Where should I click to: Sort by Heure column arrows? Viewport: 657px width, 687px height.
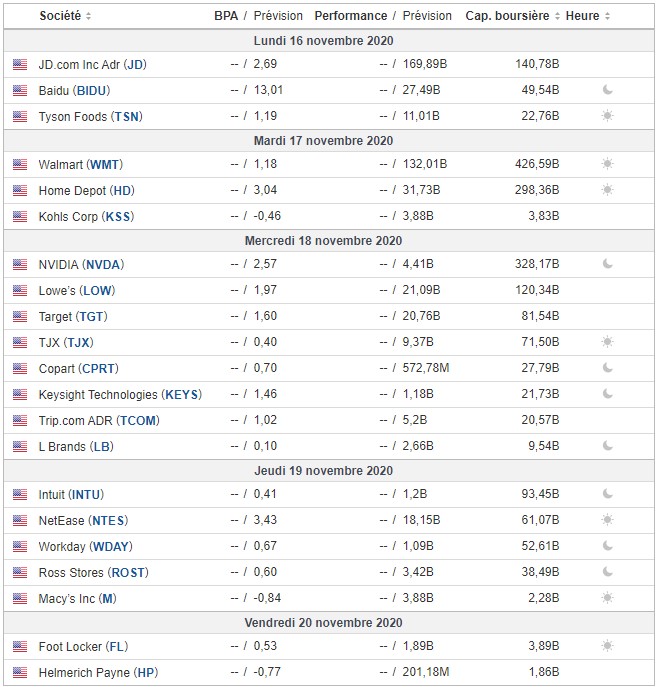click(607, 16)
